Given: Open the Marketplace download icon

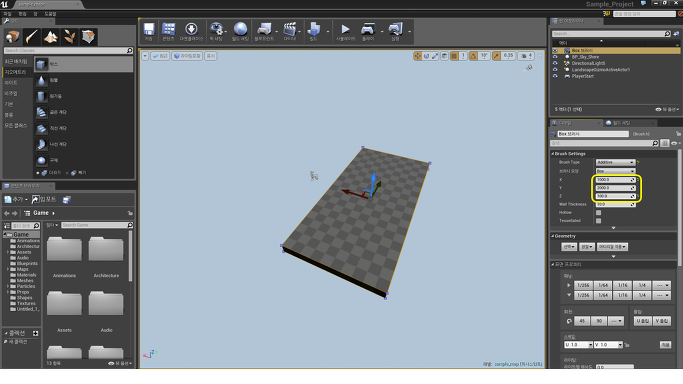Looking at the screenshot, I should (191, 31).
